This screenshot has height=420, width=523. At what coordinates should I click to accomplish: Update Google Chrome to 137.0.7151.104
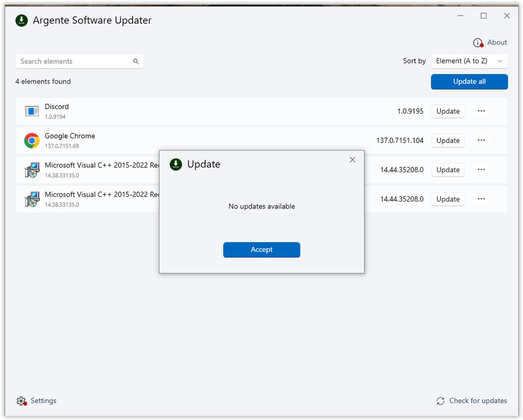tap(448, 141)
